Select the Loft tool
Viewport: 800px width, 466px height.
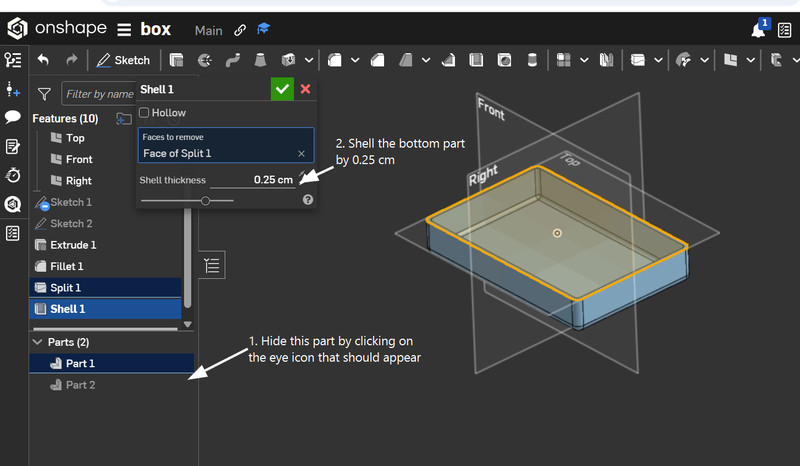[260, 60]
